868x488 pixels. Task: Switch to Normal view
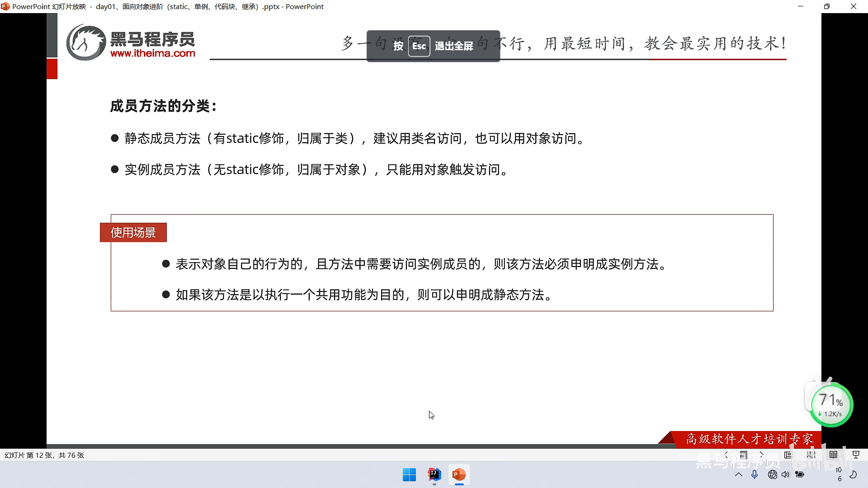tap(788, 455)
